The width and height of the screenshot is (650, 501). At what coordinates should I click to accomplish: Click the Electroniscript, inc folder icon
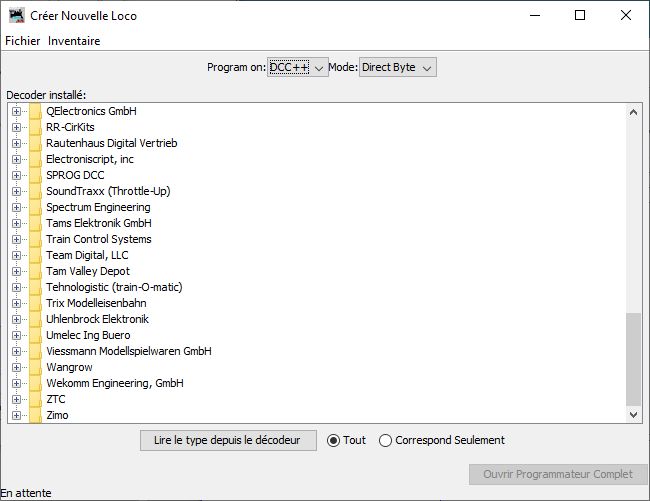[36, 160]
